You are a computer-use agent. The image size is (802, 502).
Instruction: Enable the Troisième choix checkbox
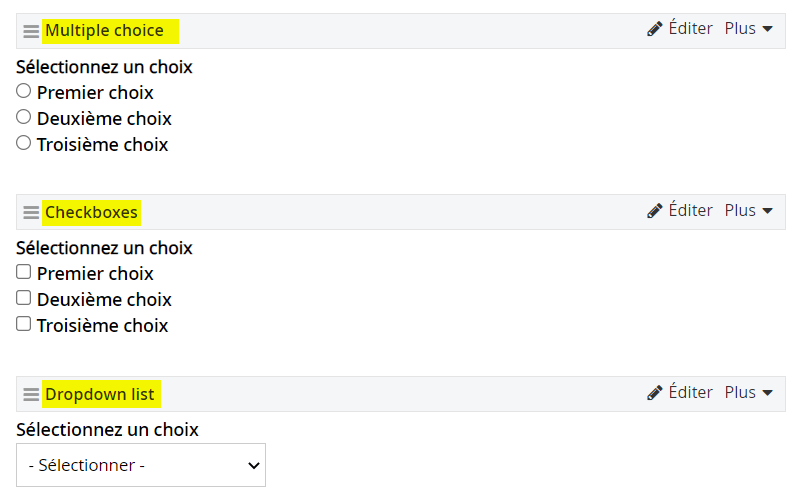(24, 324)
